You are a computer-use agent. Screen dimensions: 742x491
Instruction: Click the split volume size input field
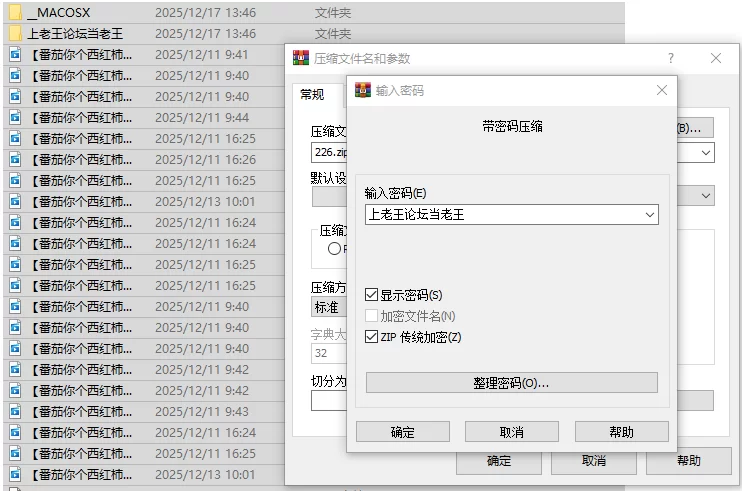[329, 401]
